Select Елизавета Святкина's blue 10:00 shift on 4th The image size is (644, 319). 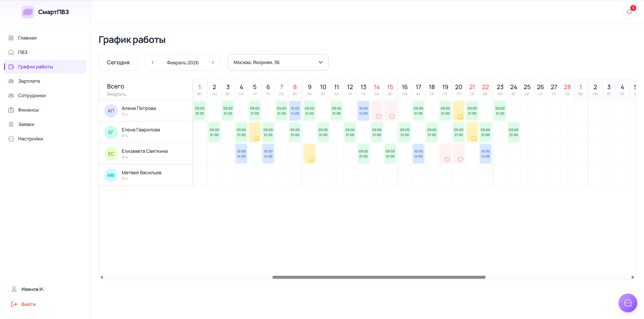pyautogui.click(x=241, y=154)
